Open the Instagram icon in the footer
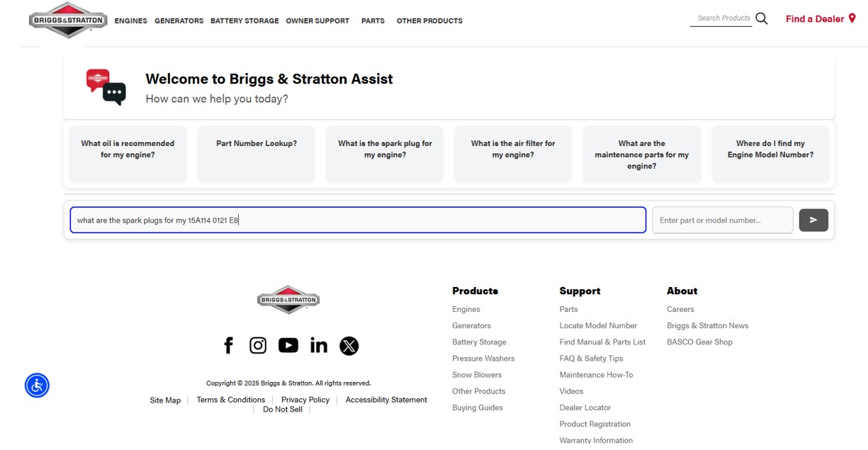This screenshot has height=450, width=868. (258, 345)
